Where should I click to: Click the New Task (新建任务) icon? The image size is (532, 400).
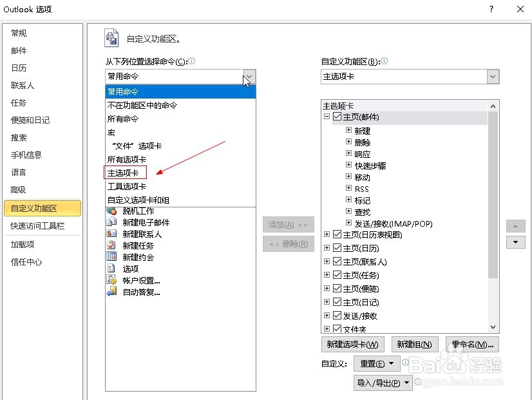pyautogui.click(x=111, y=245)
